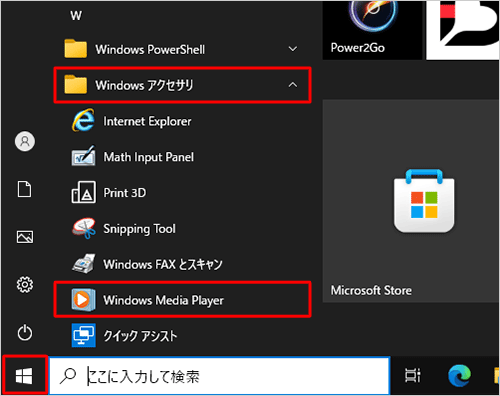500x396 pixels.
Task: Click the クイック アシスト label
Action: coord(140,336)
